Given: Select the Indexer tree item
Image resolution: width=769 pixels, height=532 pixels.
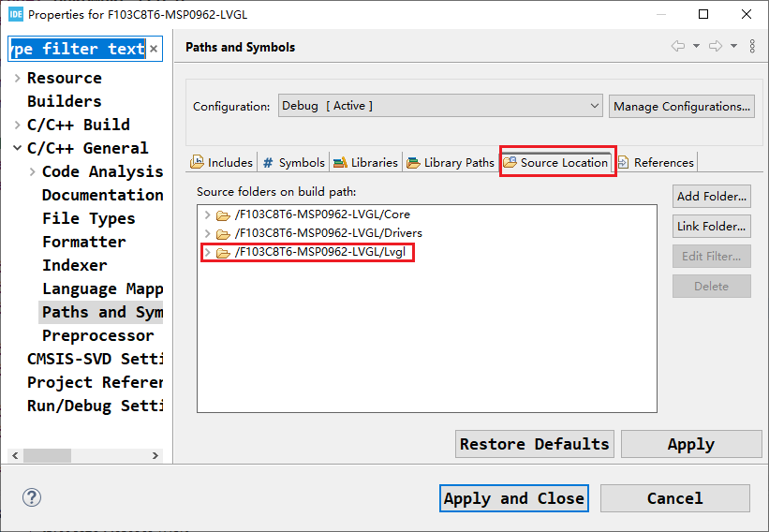Looking at the screenshot, I should click(x=75, y=265).
